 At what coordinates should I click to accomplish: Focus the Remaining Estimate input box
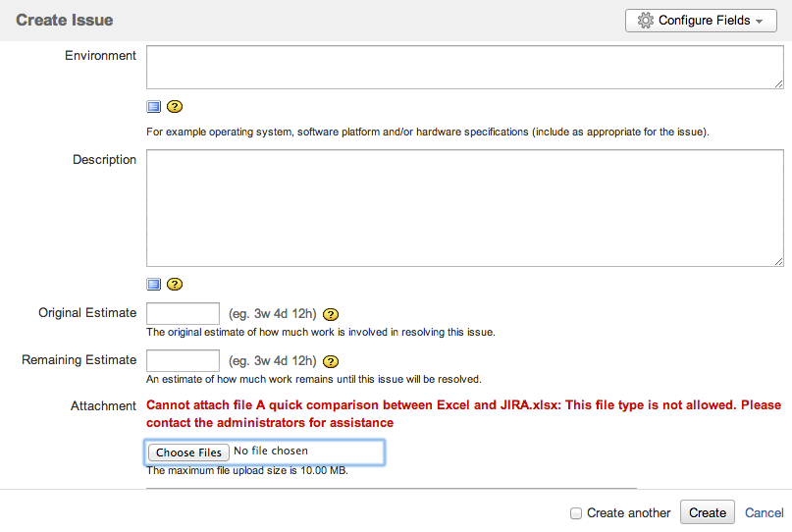[x=183, y=361]
